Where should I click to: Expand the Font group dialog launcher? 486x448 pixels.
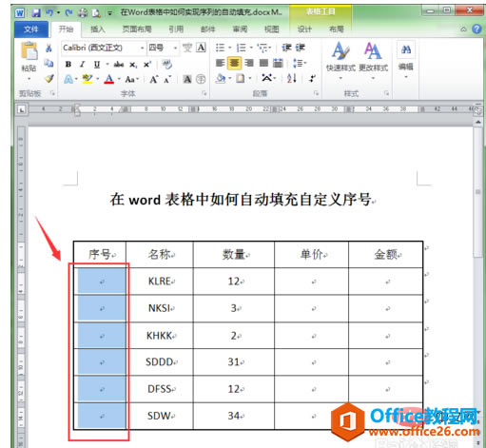tap(204, 93)
